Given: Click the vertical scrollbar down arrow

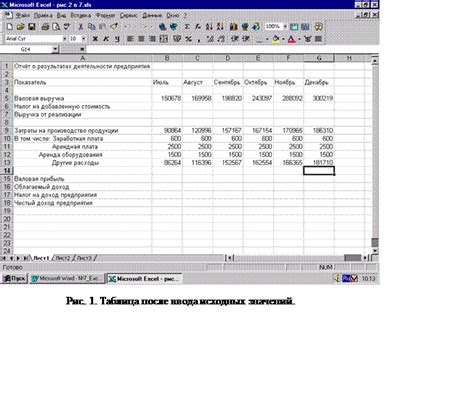Looking at the screenshot, I should pos(375,251).
